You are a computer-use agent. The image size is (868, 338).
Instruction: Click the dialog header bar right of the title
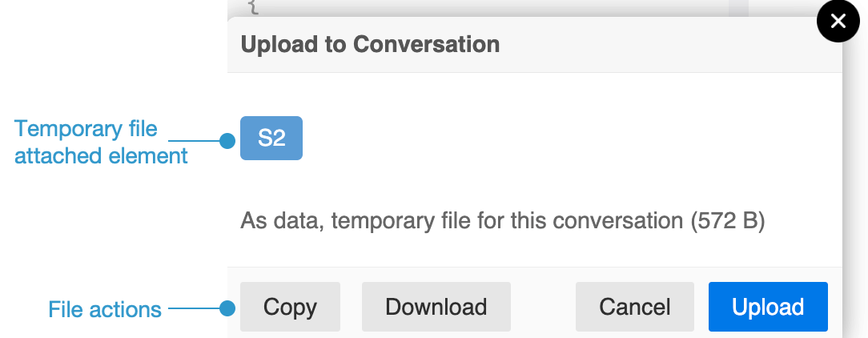click(x=657, y=44)
